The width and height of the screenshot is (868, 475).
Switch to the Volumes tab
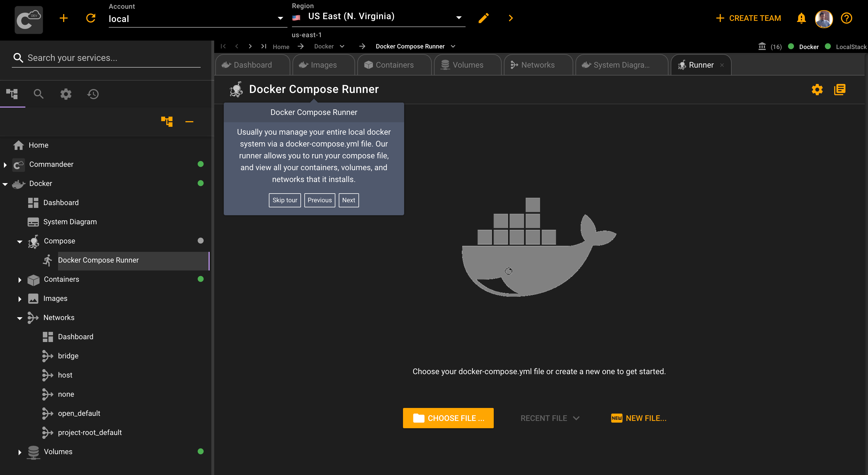pyautogui.click(x=468, y=65)
